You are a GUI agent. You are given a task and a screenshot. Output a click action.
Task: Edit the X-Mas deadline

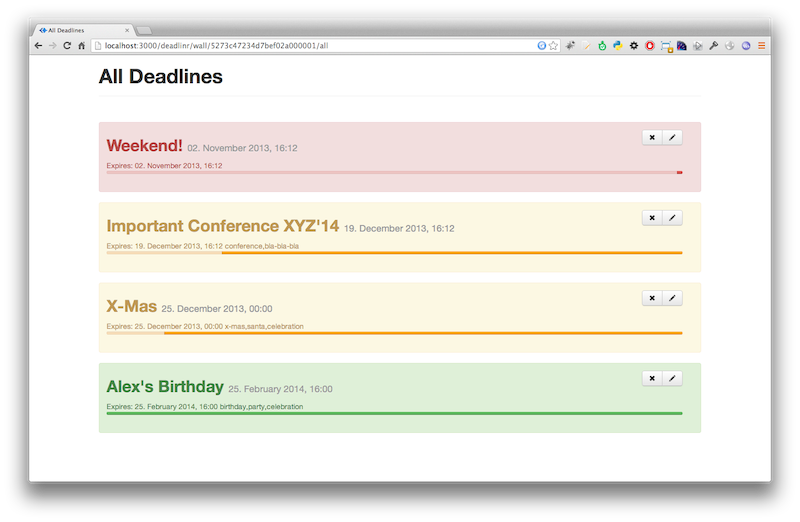[672, 298]
